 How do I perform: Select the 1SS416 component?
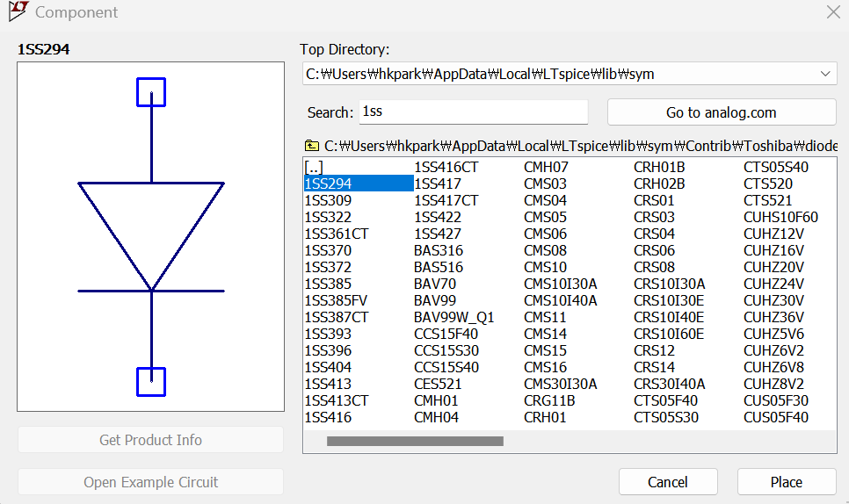click(328, 417)
